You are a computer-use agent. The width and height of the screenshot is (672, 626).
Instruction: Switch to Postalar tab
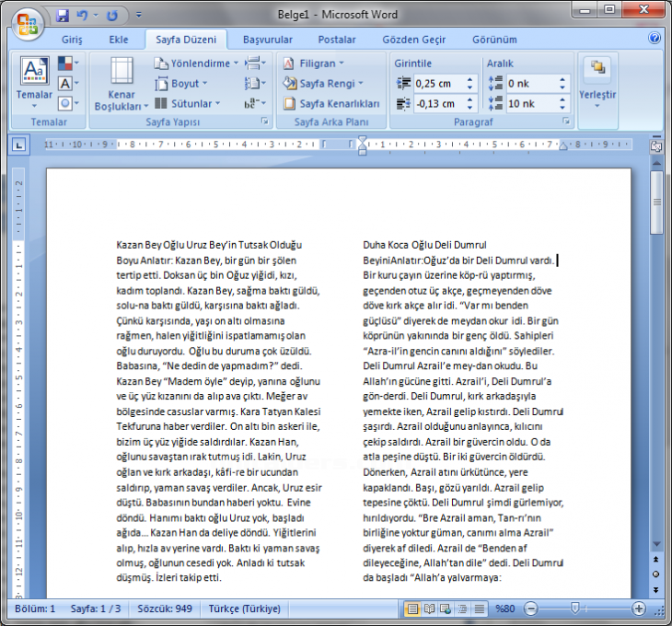tap(337, 40)
